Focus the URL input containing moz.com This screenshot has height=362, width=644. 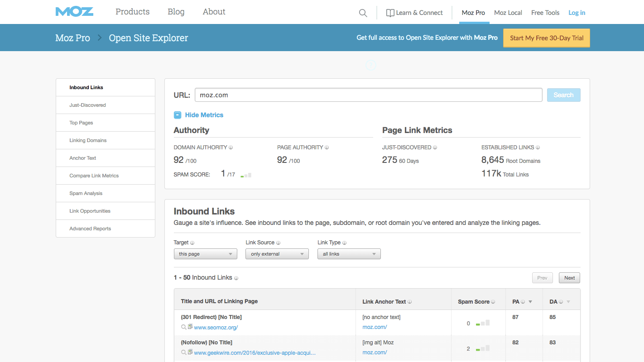pyautogui.click(x=369, y=95)
